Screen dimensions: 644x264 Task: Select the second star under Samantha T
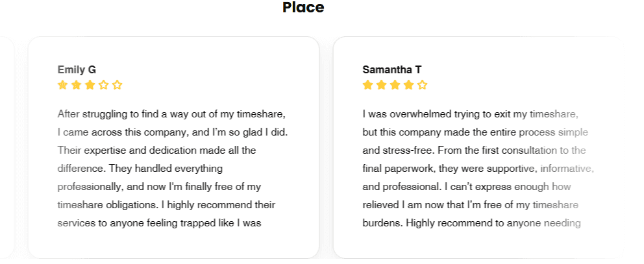[382, 85]
